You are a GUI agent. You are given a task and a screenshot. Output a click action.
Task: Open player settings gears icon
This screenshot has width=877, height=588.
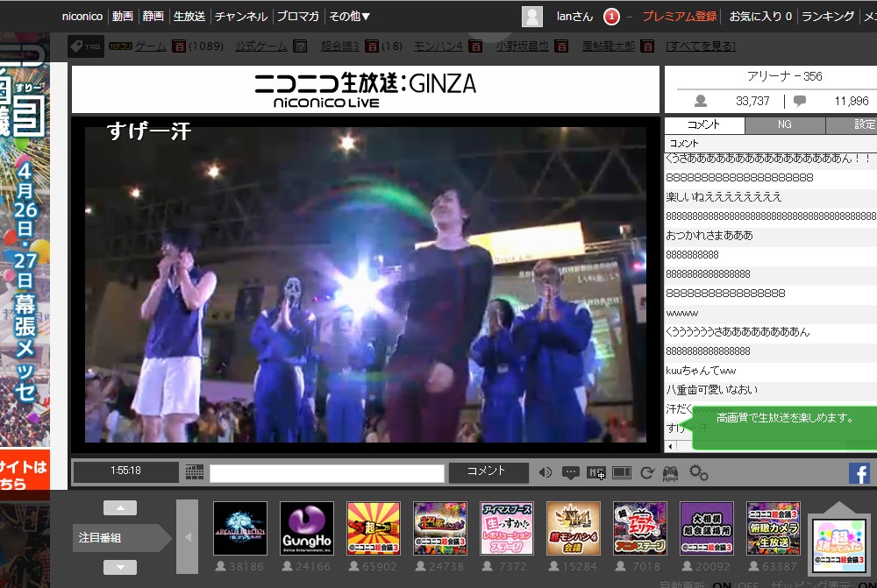coord(698,473)
